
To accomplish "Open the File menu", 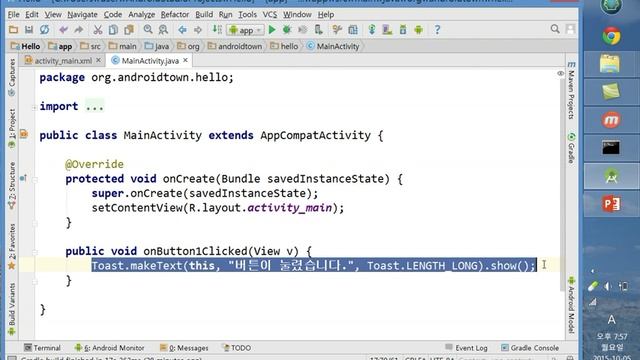I will (13, 15).
